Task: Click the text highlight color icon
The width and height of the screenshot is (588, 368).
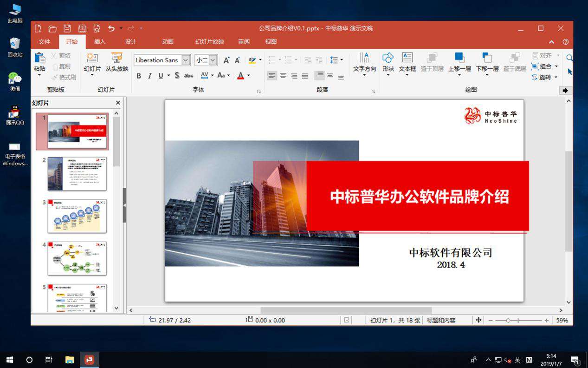Action: click(x=252, y=60)
